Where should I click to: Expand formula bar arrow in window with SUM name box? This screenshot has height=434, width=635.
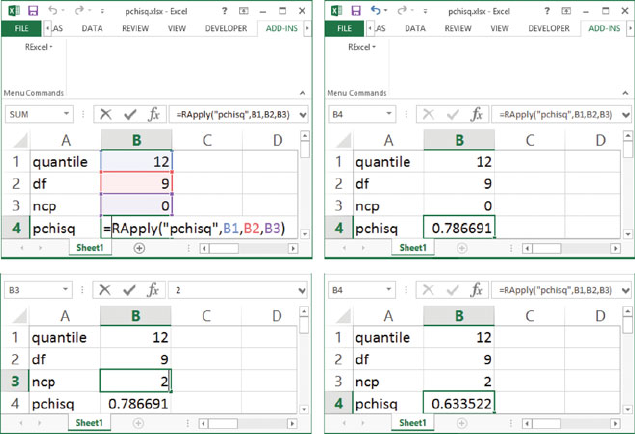[303, 115]
